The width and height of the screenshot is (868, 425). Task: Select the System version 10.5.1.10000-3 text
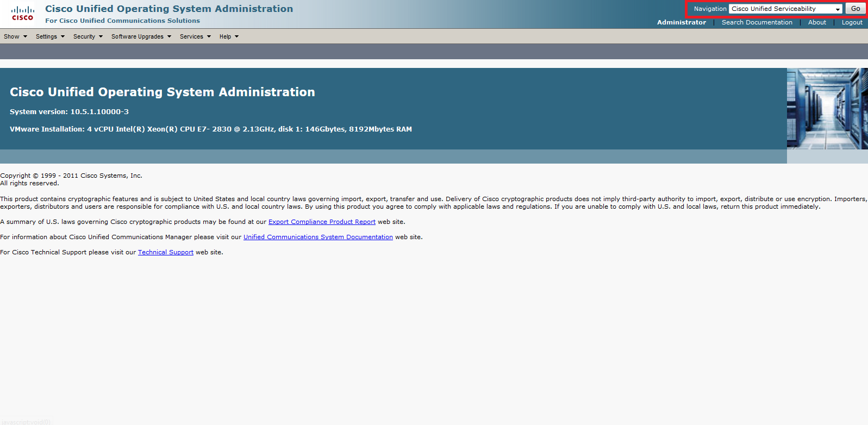(x=69, y=111)
